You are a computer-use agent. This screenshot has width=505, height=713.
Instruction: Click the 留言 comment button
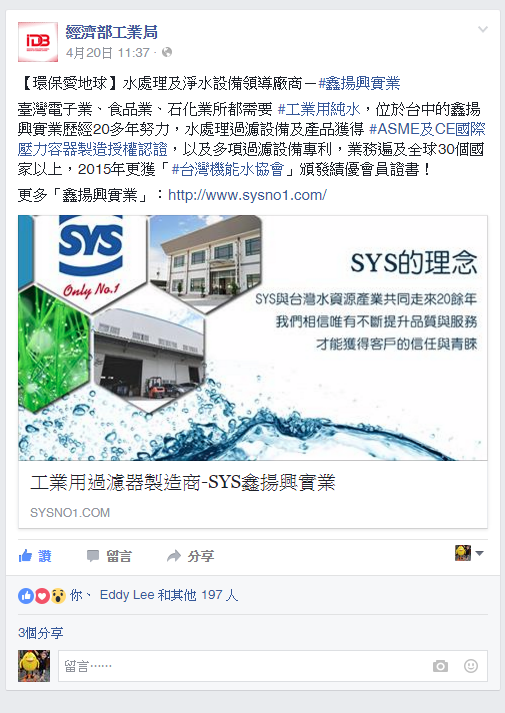point(109,556)
